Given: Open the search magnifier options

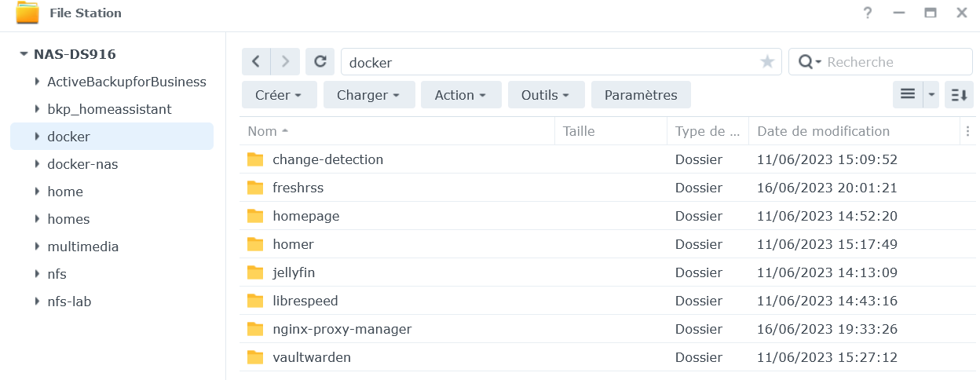Looking at the screenshot, I should (x=810, y=62).
